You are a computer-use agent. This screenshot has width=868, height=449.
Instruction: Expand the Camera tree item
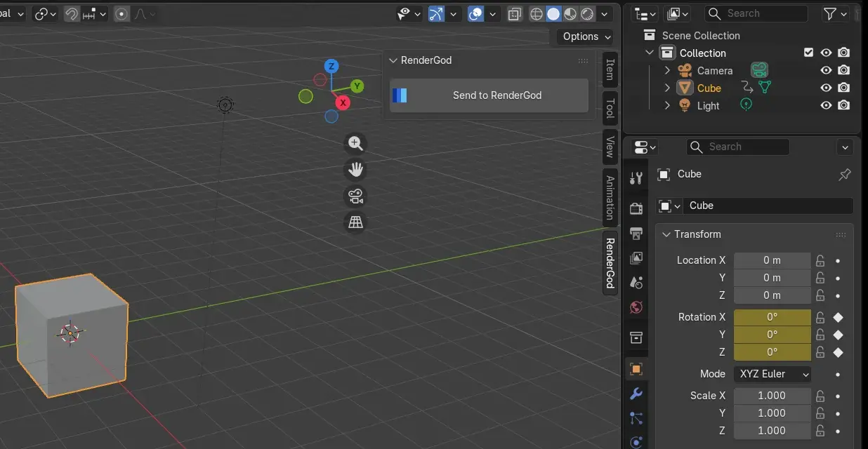pyautogui.click(x=667, y=71)
